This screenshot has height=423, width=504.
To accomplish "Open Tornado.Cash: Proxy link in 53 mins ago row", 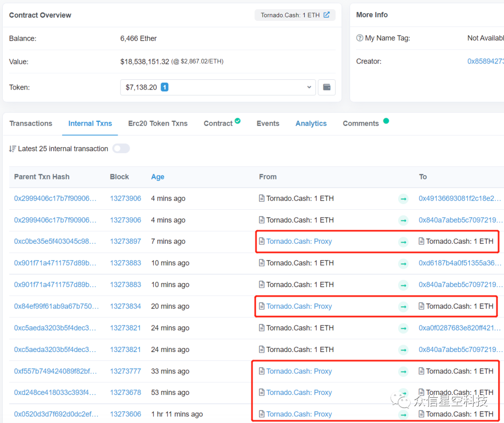I will coord(299,392).
